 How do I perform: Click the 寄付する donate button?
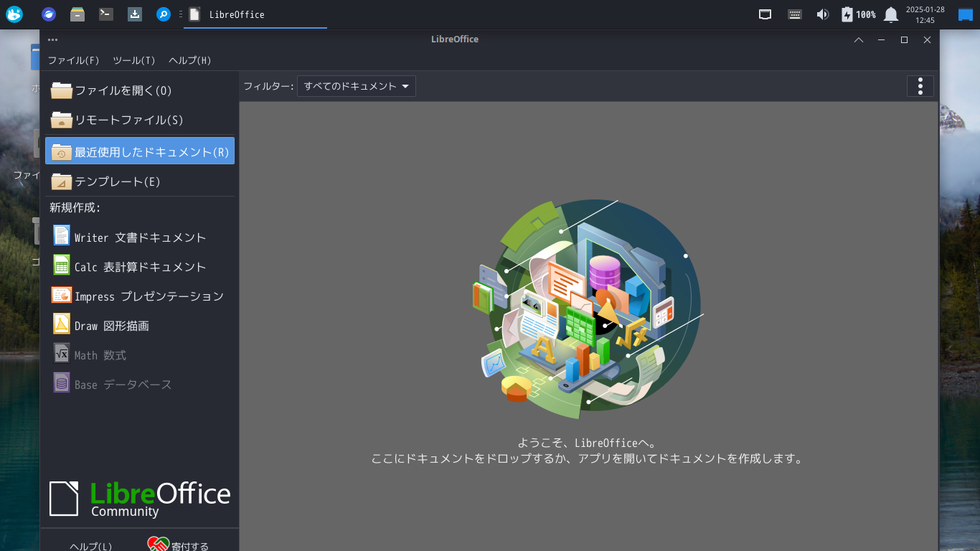(179, 546)
